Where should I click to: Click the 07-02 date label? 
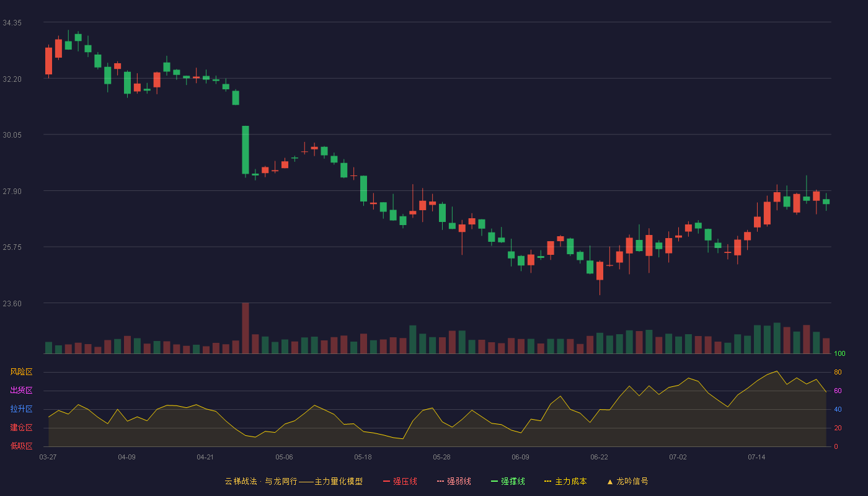pos(678,457)
